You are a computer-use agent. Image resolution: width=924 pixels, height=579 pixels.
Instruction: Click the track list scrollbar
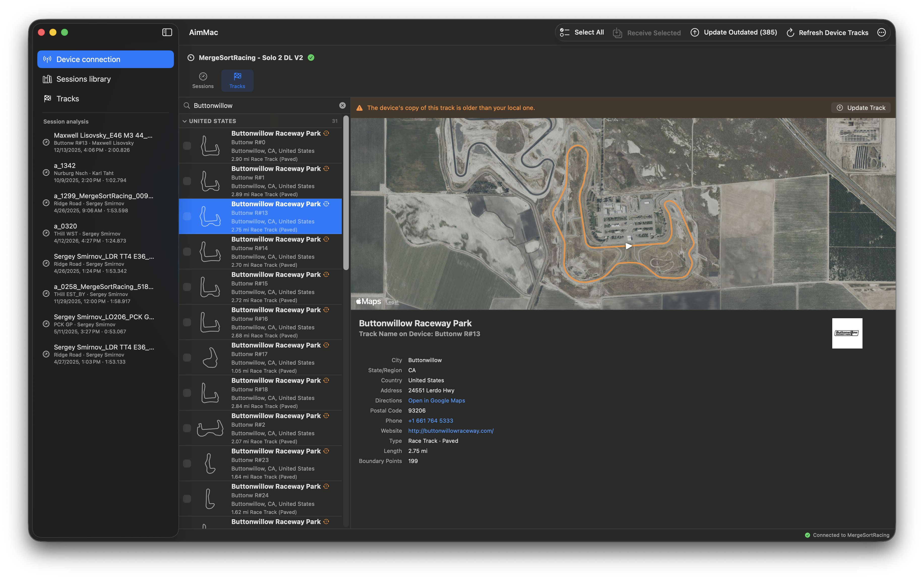[x=346, y=193]
